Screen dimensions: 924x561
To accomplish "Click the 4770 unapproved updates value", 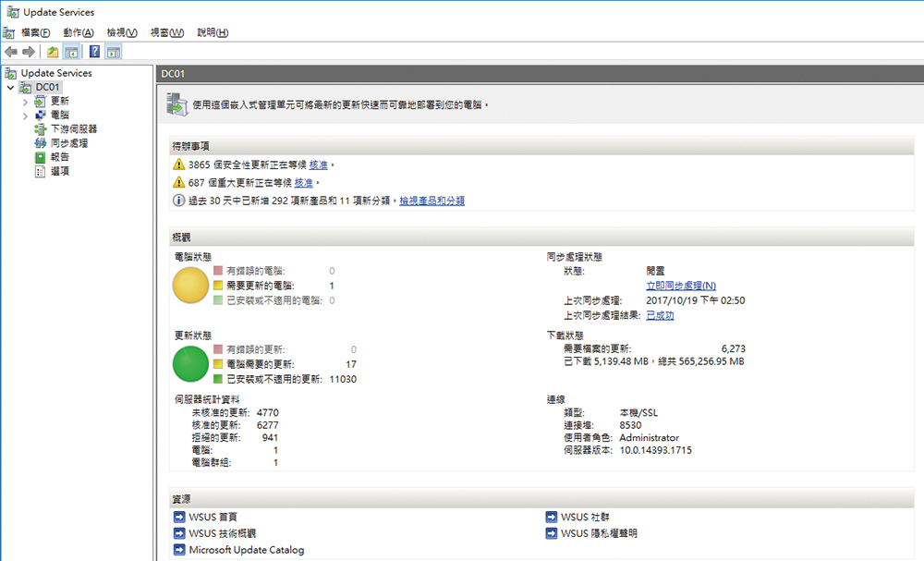I will [x=268, y=413].
